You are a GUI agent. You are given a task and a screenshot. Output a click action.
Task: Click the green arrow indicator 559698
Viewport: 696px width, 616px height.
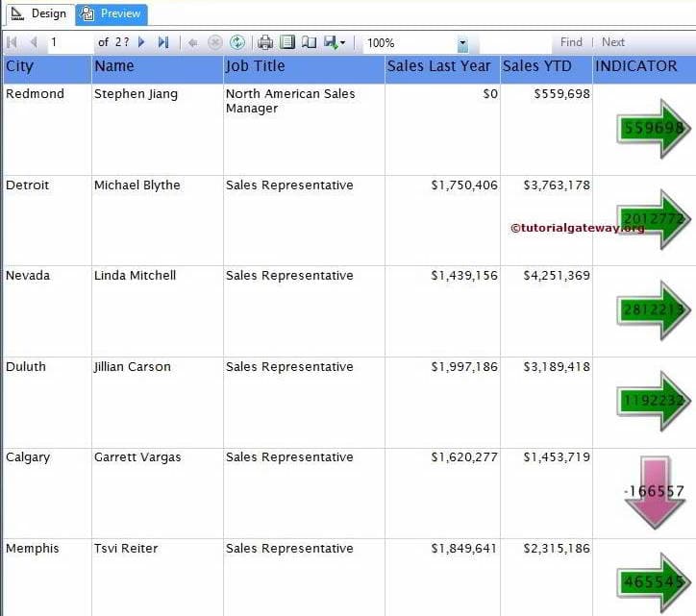point(654,129)
